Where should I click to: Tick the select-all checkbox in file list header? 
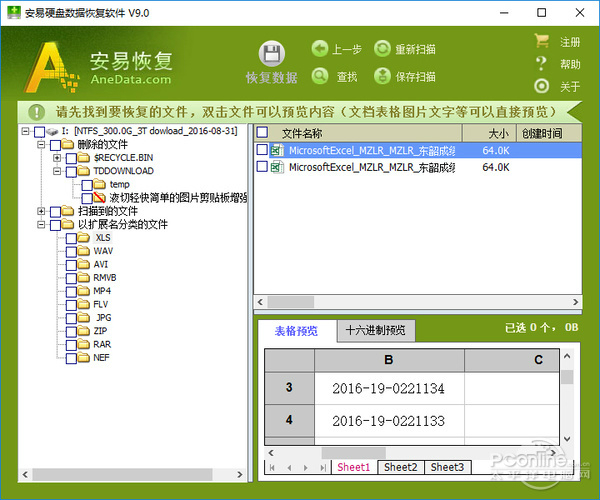(x=262, y=132)
